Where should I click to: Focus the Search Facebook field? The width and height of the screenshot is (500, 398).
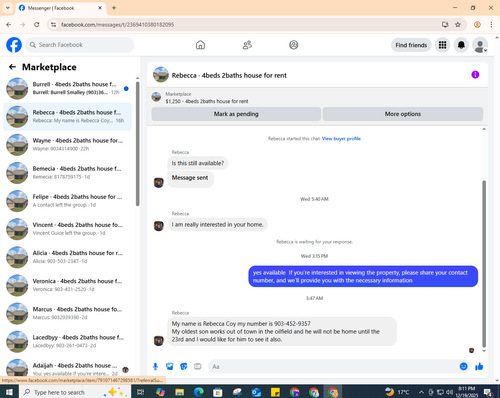tap(80, 45)
